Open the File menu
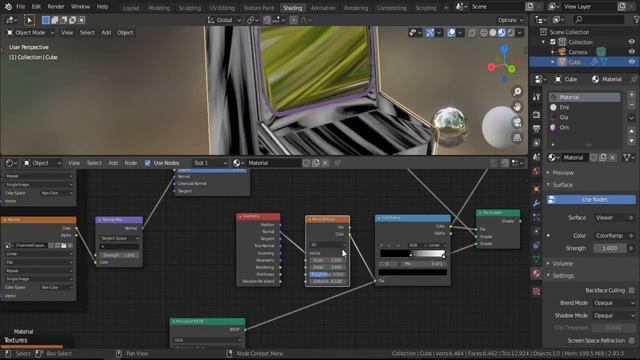The width and height of the screenshot is (640, 360). point(20,7)
